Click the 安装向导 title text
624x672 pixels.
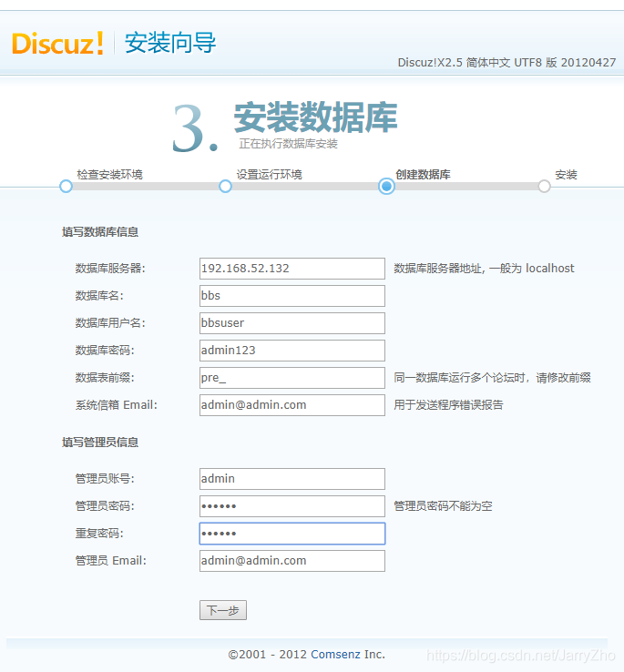point(170,43)
